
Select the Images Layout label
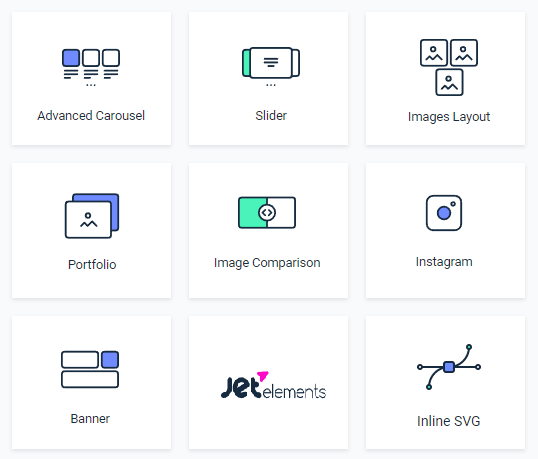click(x=449, y=117)
